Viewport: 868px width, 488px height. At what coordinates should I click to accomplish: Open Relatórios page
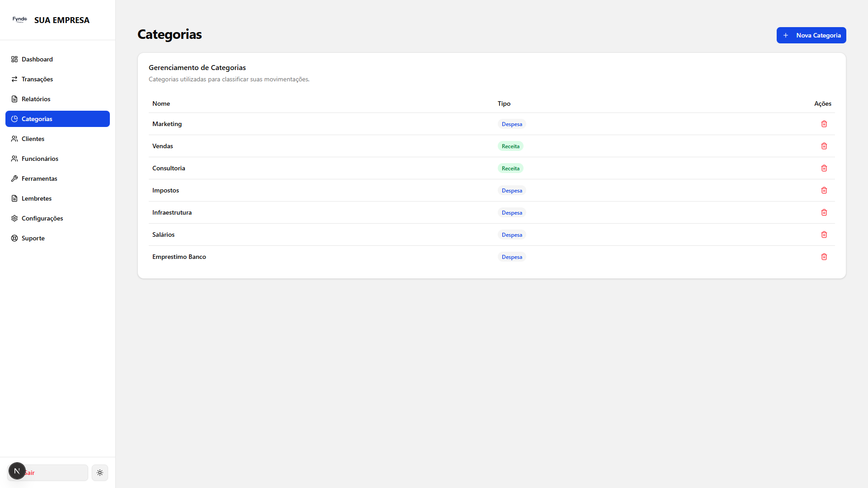(36, 99)
